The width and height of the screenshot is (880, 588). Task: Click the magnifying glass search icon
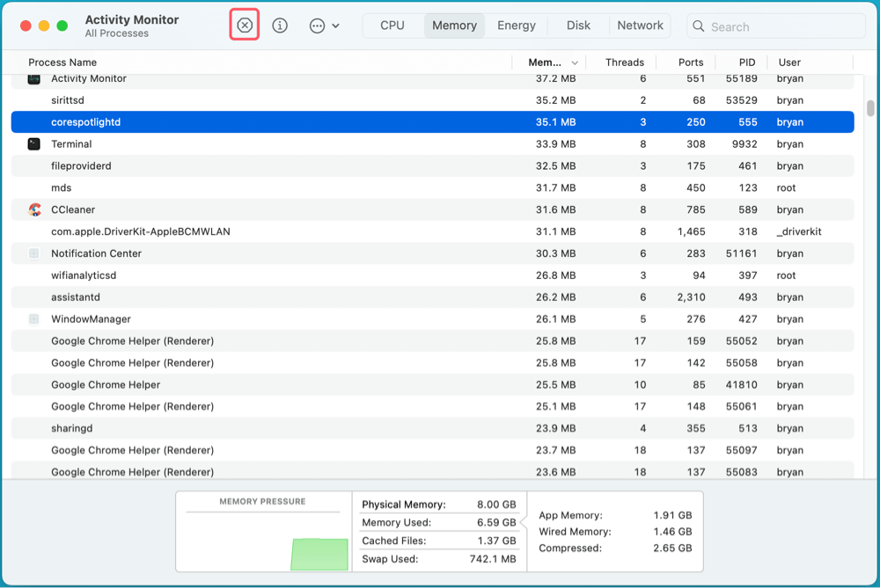(699, 26)
